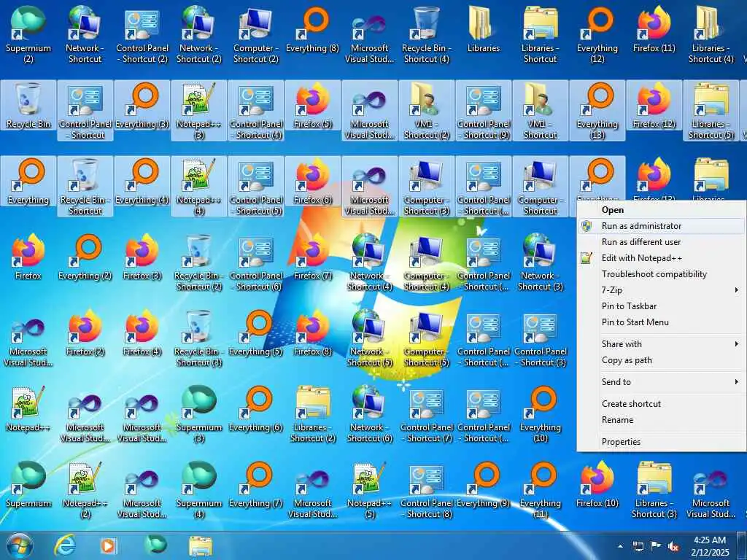Select Control Panel - Shortcut (8) icon
The image size is (747, 560).
(x=426, y=489)
